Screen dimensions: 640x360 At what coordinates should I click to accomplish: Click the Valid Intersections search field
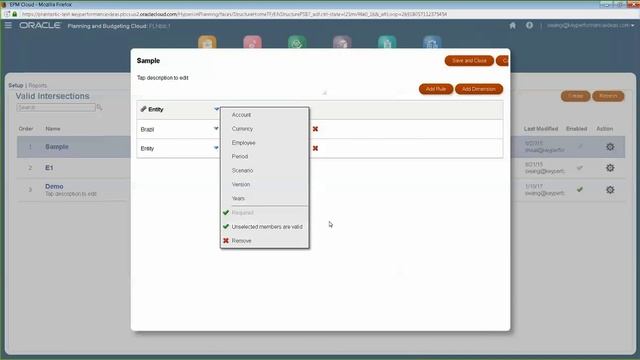tap(56, 107)
